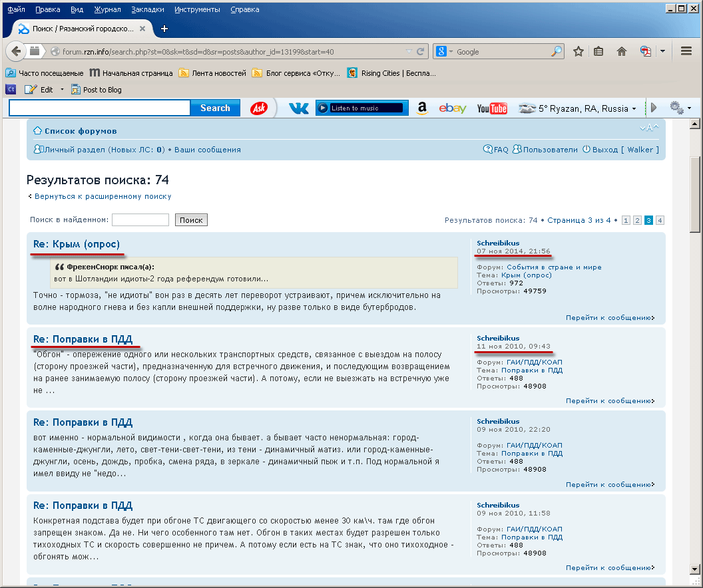The height and width of the screenshot is (588, 703).
Task: Click the 'Поиск в найденном' text field
Action: click(x=140, y=220)
